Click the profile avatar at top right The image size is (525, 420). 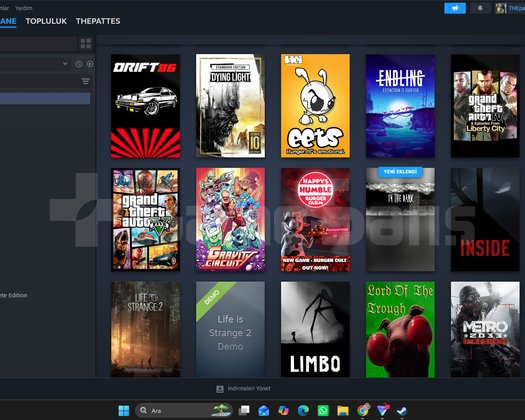pyautogui.click(x=501, y=9)
